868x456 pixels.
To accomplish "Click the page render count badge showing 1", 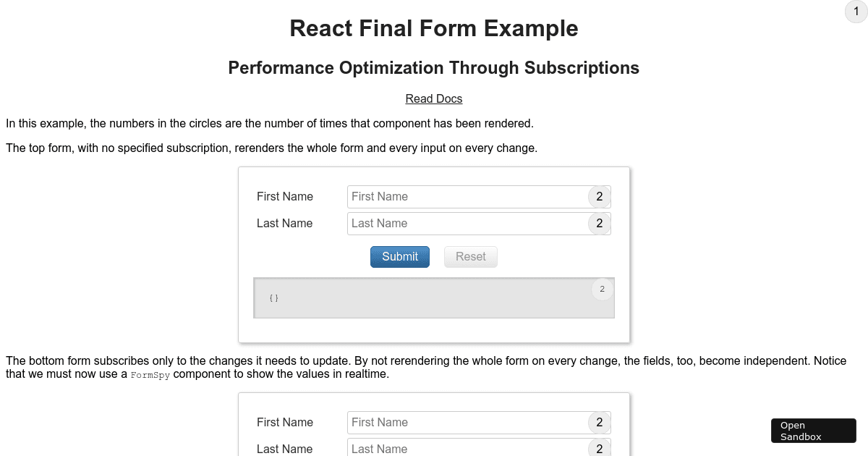I will (855, 12).
